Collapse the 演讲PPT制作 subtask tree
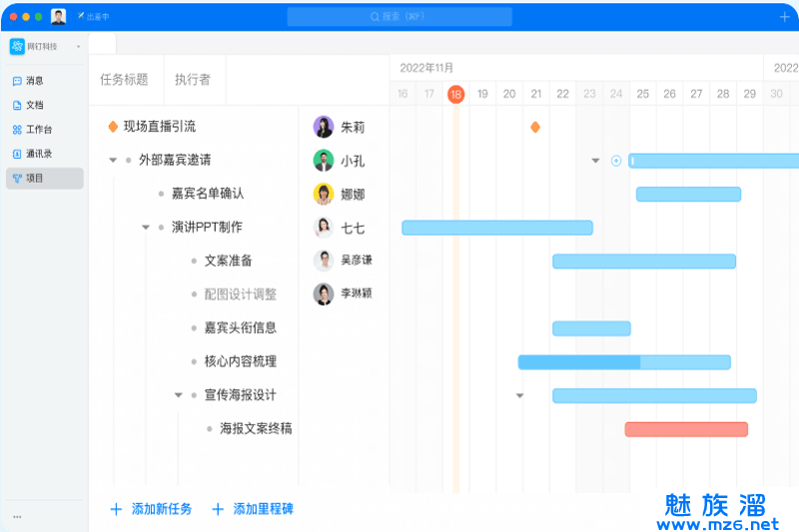 coord(146,228)
